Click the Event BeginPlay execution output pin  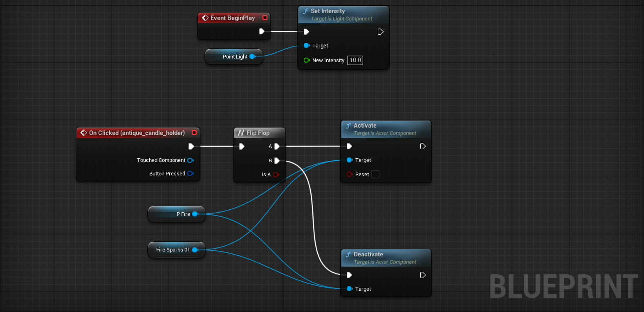[262, 31]
